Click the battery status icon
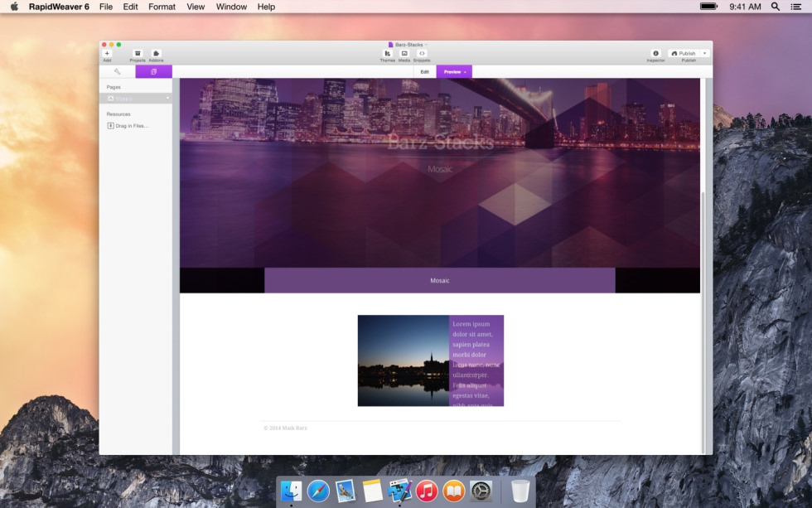The image size is (812, 508). (x=709, y=7)
